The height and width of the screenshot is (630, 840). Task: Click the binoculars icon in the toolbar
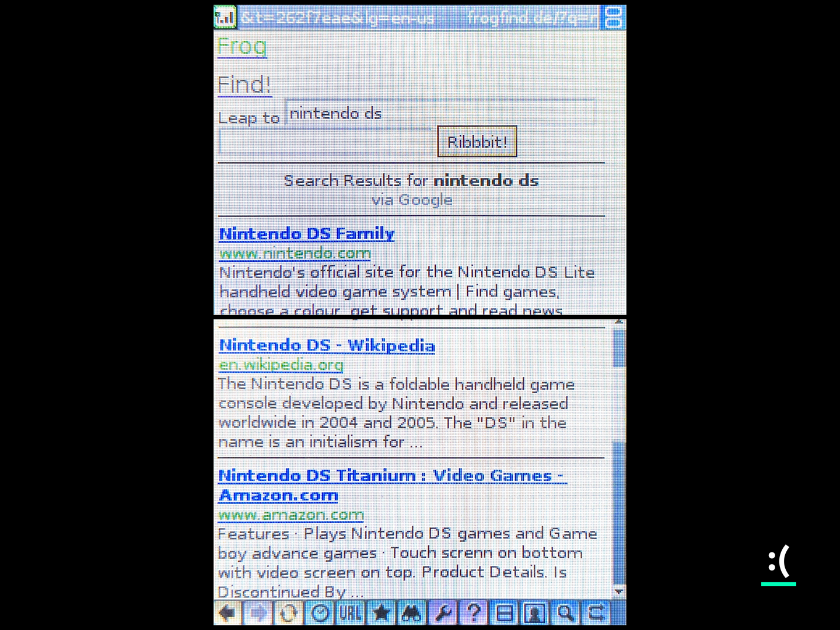412,613
